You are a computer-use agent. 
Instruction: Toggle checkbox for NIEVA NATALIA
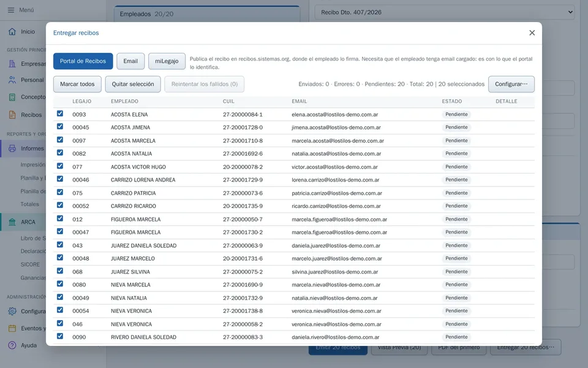point(60,297)
